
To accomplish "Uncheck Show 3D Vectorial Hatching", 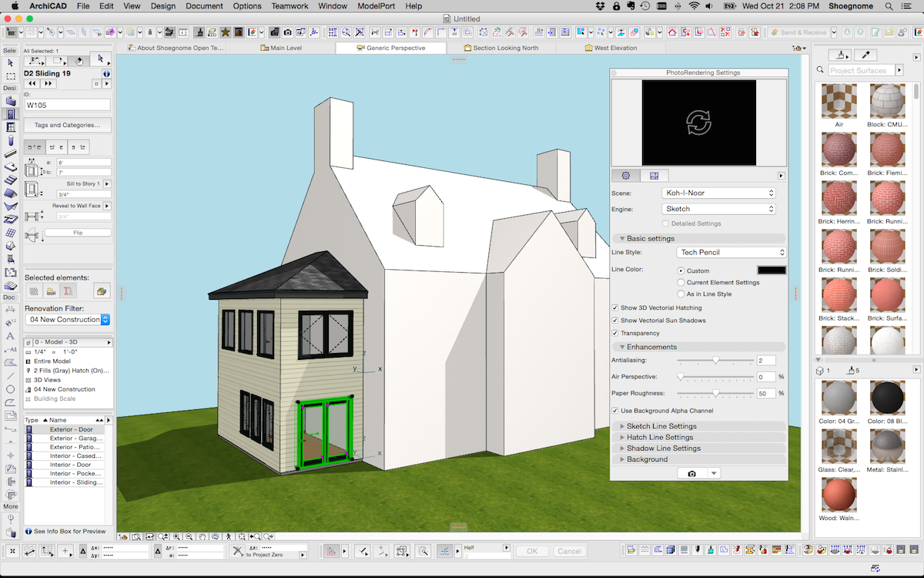I will pos(615,307).
